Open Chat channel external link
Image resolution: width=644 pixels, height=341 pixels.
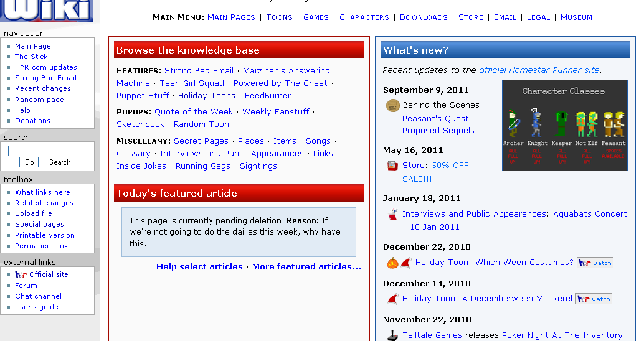(38, 296)
